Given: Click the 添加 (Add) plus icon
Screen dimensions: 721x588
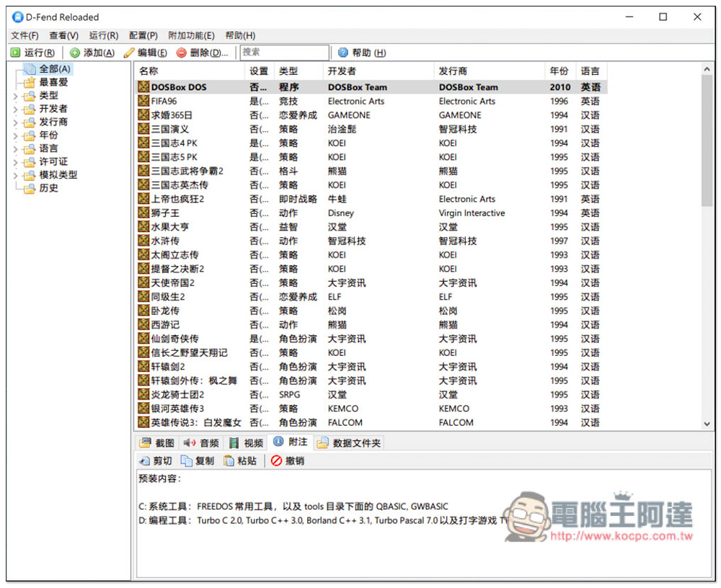Looking at the screenshot, I should coord(75,53).
